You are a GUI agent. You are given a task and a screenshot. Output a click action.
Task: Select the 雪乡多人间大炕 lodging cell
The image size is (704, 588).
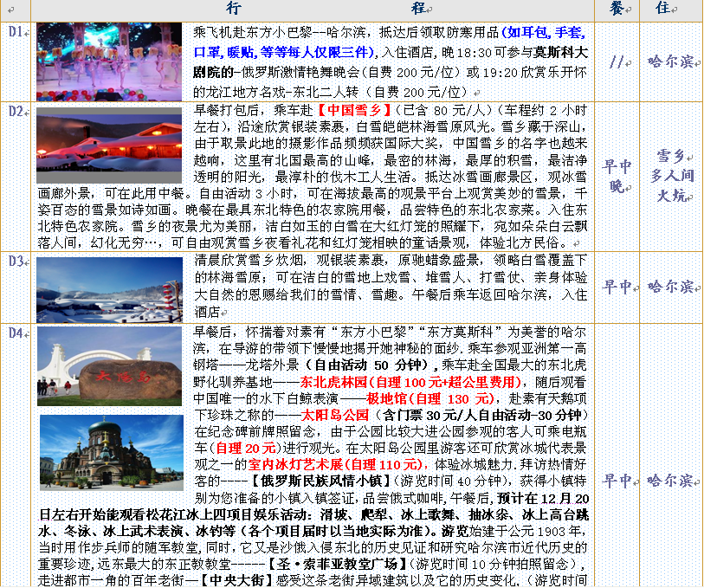coord(670,176)
